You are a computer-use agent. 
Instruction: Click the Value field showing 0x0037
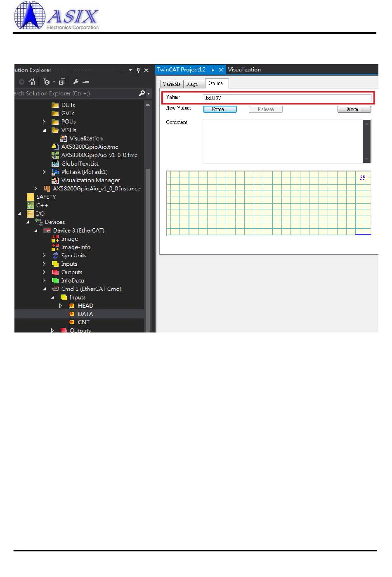[287, 98]
